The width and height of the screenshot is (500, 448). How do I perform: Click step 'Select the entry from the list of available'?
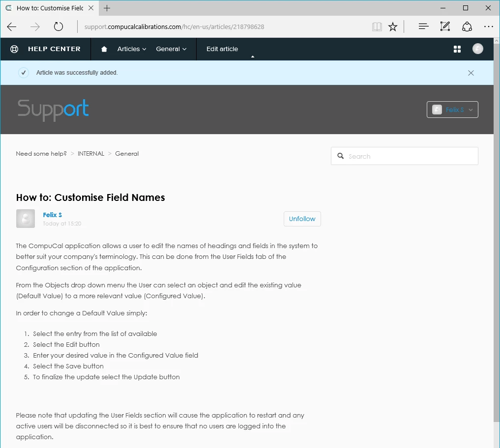pos(95,334)
